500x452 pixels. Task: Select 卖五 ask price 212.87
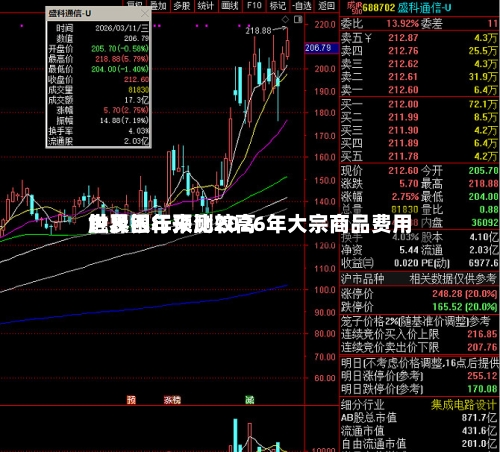coord(403,38)
